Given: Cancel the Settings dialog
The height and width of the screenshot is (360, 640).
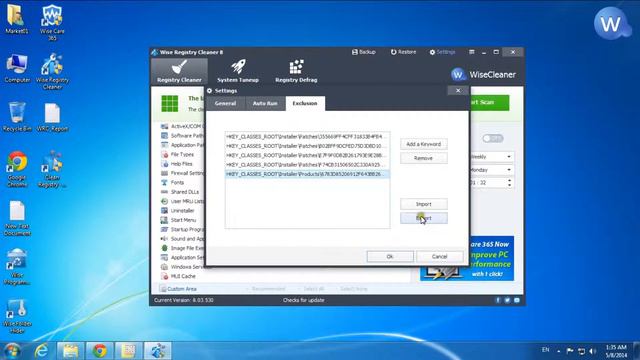Looking at the screenshot, I should 440,256.
